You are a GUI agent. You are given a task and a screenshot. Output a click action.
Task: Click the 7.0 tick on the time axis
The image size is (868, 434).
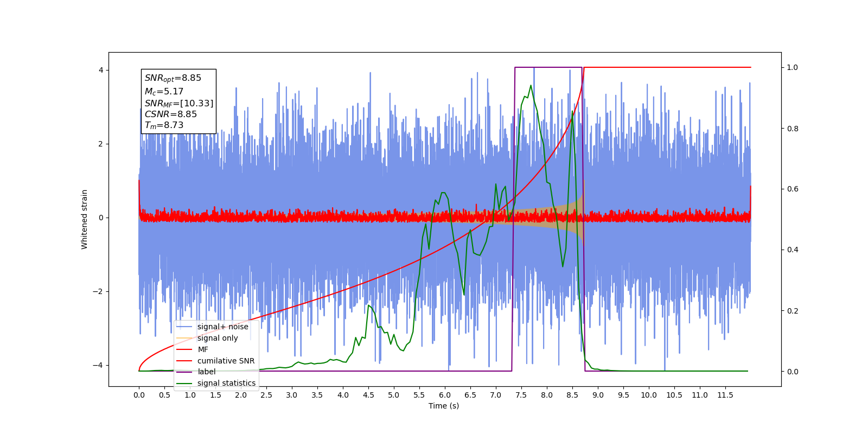pos(496,395)
